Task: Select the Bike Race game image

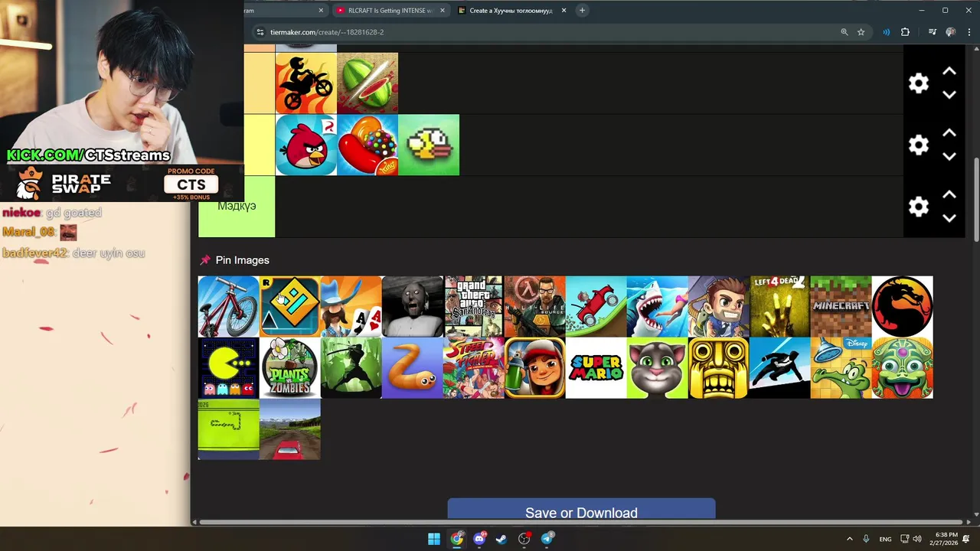Action: (305, 83)
